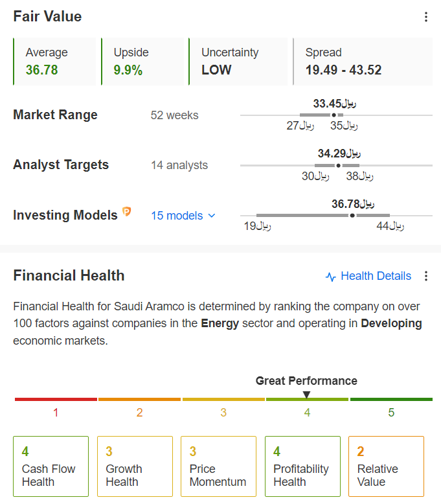Screen dimensions: 441x504
Task: Click the Spread 19.49 - 43.52 tile
Action: click(363, 62)
